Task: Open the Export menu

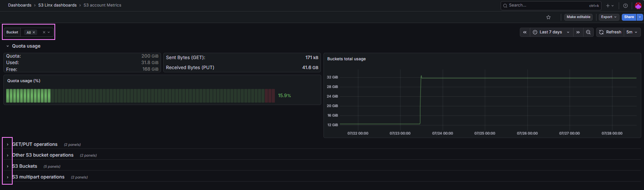Action: 609,17
